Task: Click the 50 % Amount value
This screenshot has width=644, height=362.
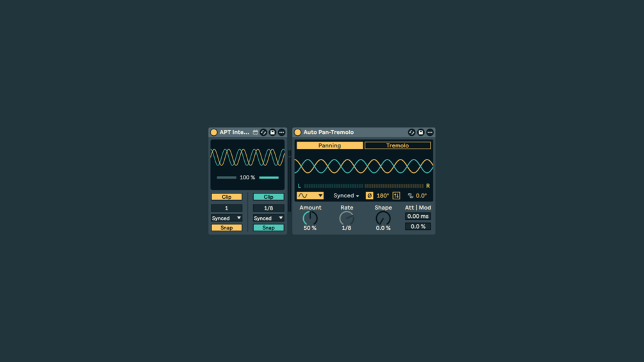Action: [310, 228]
